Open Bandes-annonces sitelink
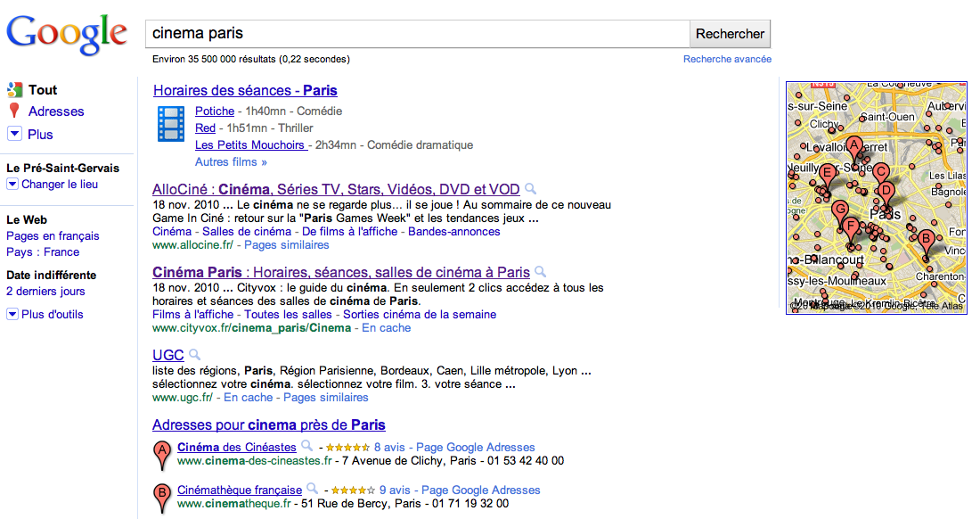The width and height of the screenshot is (980, 519). click(453, 231)
